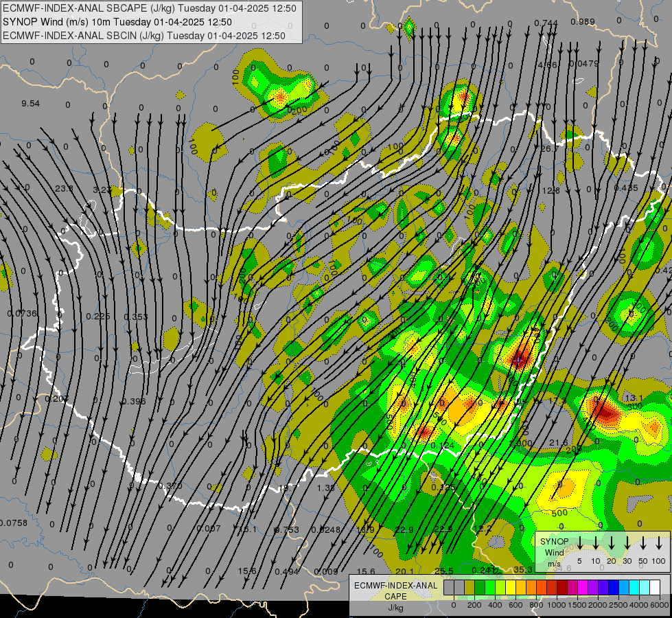Viewport: 672px width, 618px height.
Task: Click the 26.7 station value
Action: point(549,149)
